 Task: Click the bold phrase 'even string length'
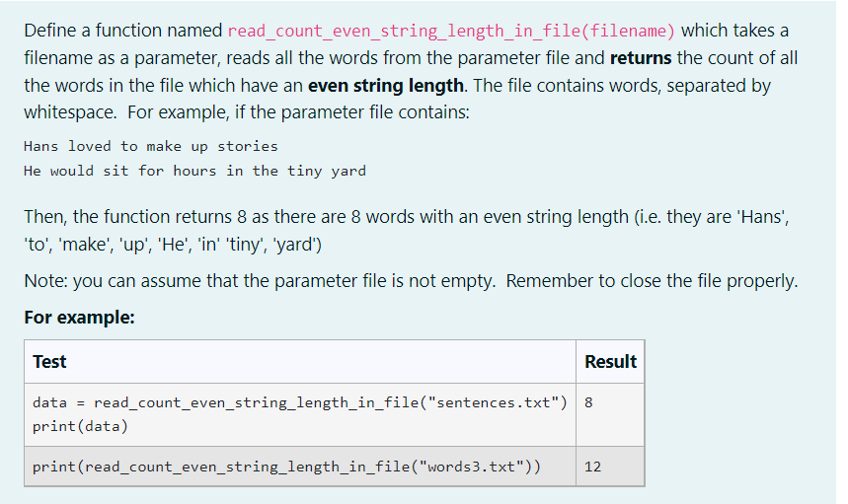pyautogui.click(x=386, y=86)
